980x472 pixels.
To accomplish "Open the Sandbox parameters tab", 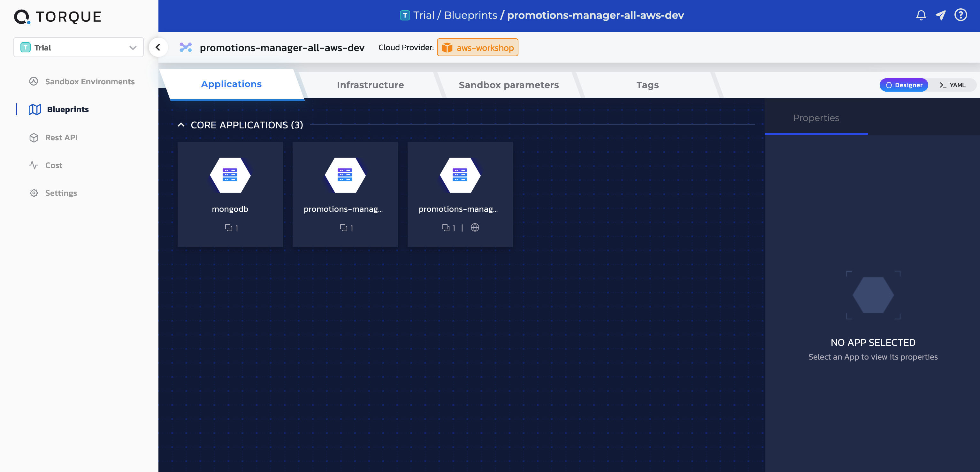I will [509, 85].
